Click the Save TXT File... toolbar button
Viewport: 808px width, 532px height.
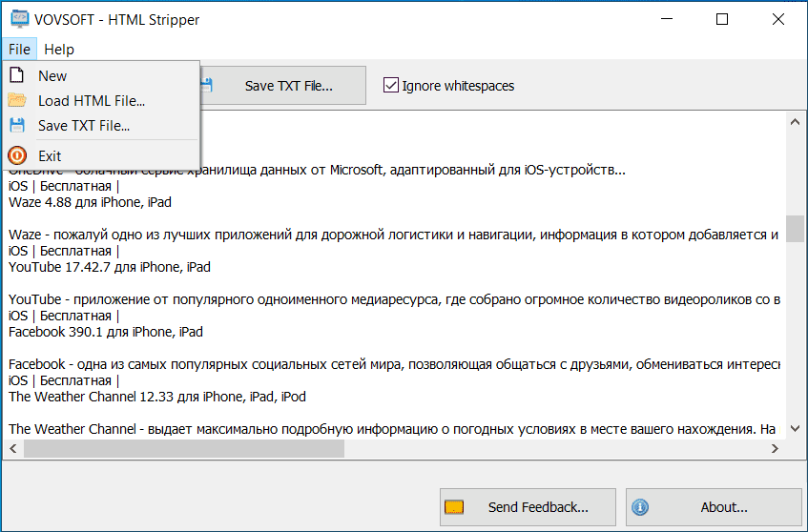(282, 86)
